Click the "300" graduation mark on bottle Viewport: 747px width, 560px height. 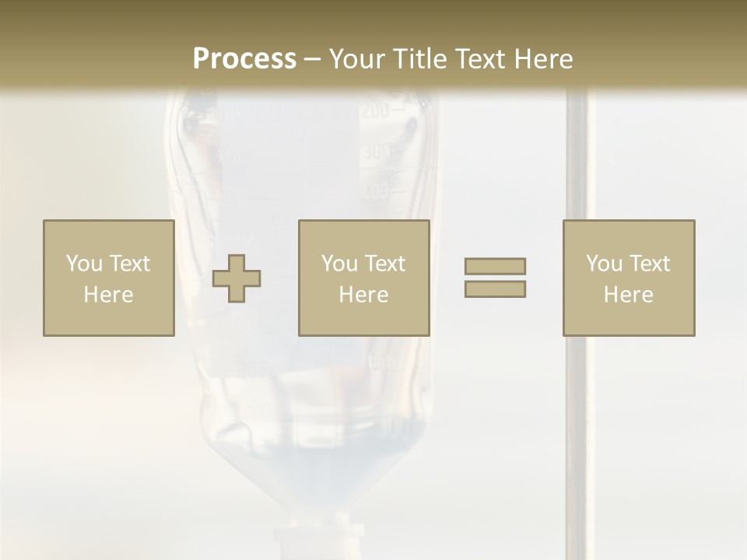[377, 152]
